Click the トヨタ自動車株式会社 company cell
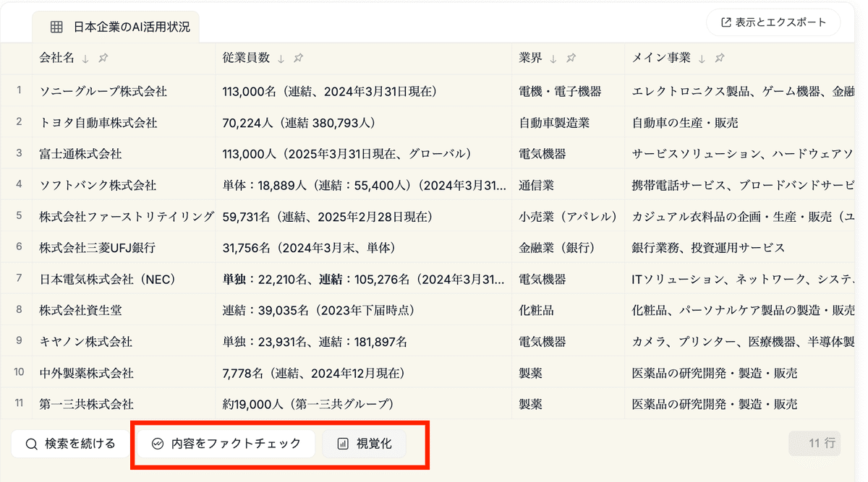 tap(98, 123)
